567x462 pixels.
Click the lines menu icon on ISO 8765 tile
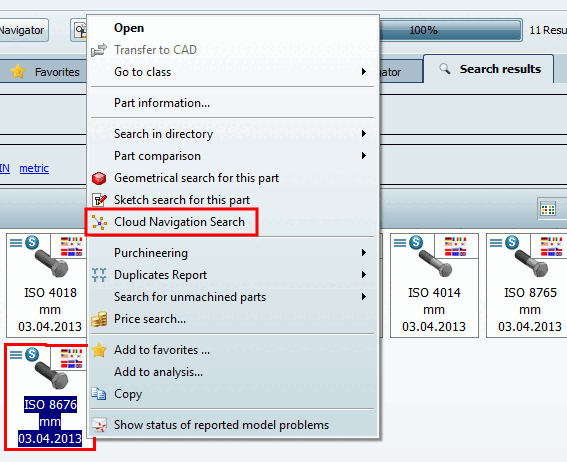496,243
